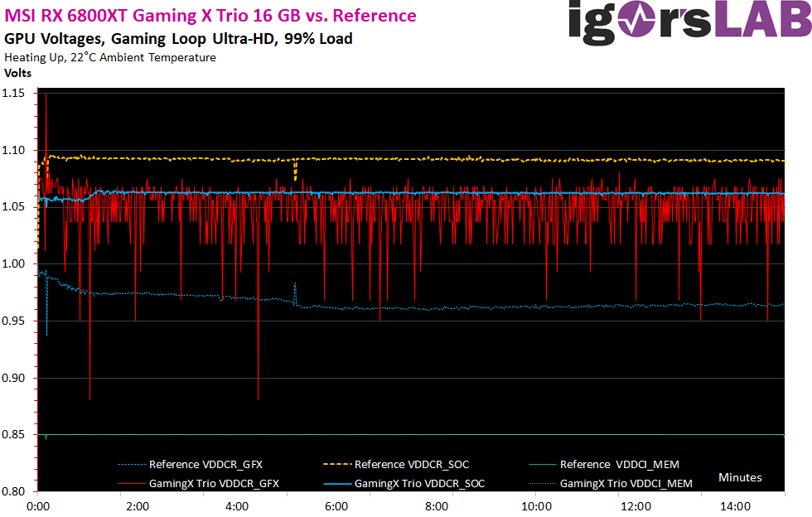
Task: Select legend entry 'Reference VDDCI_MEM'
Action: 620,465
